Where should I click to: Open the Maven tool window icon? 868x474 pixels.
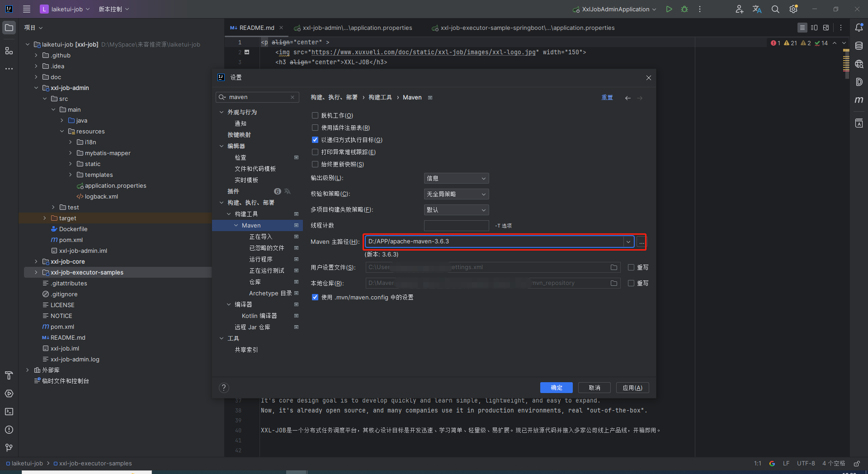(859, 100)
